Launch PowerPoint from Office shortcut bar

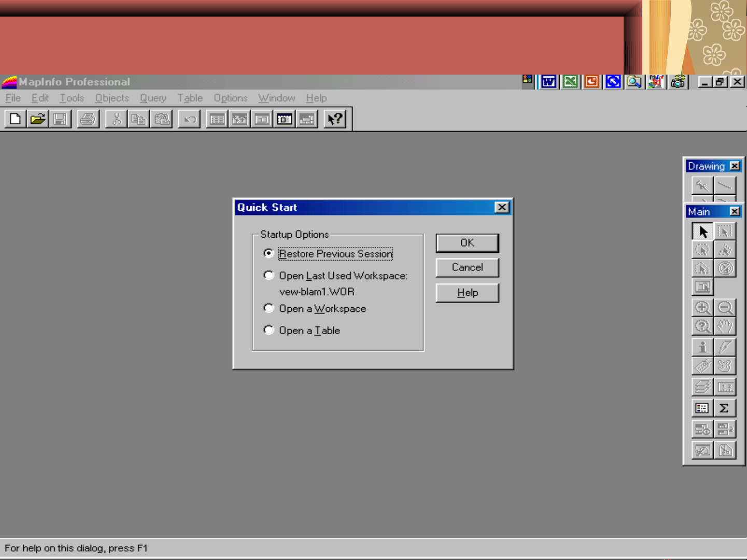pos(591,82)
